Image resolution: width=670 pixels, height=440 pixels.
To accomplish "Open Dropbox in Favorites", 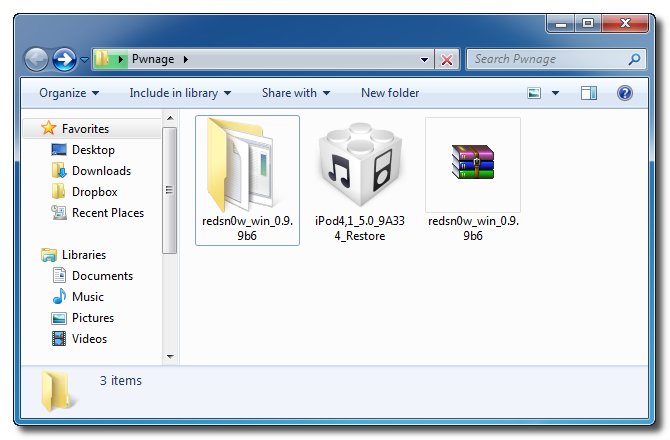I will (94, 192).
